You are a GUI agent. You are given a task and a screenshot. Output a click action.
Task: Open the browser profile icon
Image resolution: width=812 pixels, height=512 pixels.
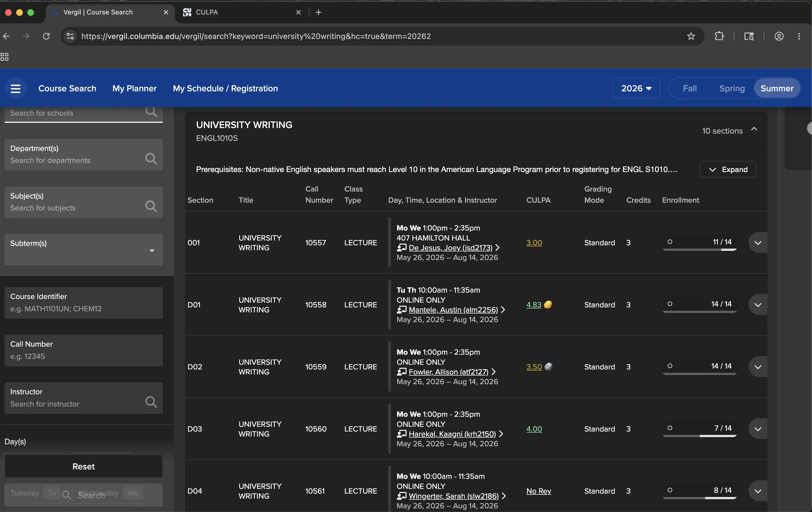pyautogui.click(x=779, y=36)
